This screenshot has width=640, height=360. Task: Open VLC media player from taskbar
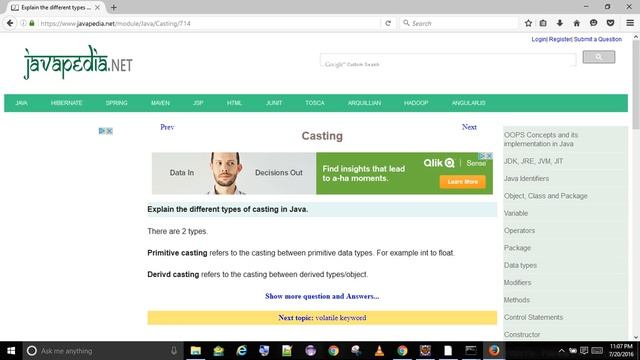(379, 351)
